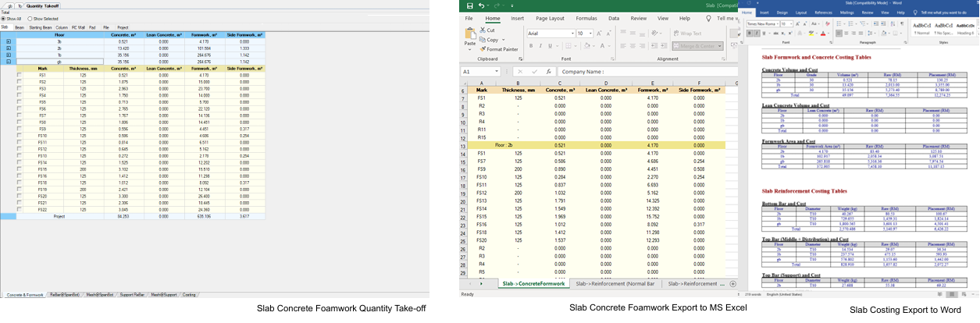This screenshot has width=980, height=323.
Task: Select the Show Selected radio button
Action: [29, 19]
